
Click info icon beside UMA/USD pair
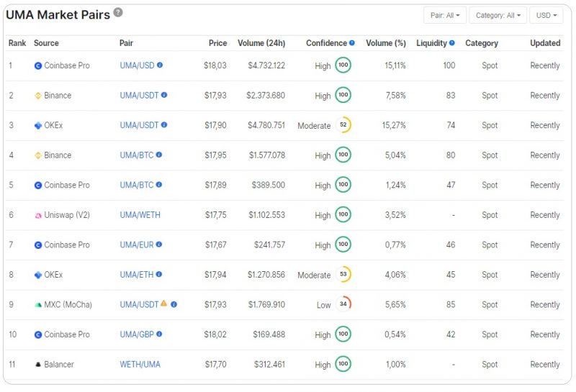click(160, 65)
